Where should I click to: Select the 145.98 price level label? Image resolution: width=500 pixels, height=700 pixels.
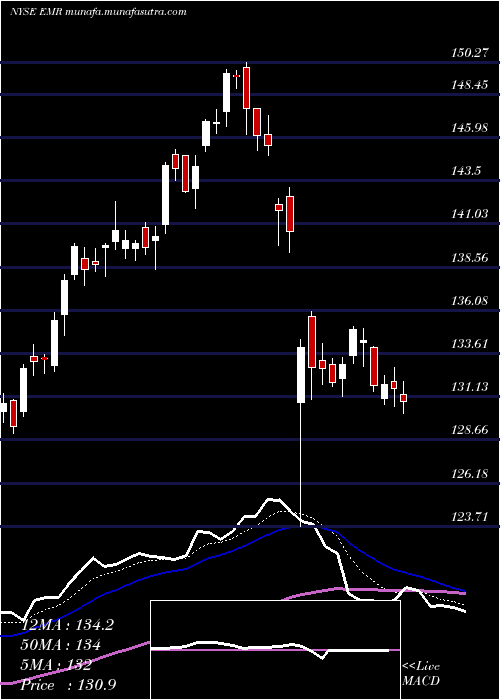pyautogui.click(x=470, y=128)
